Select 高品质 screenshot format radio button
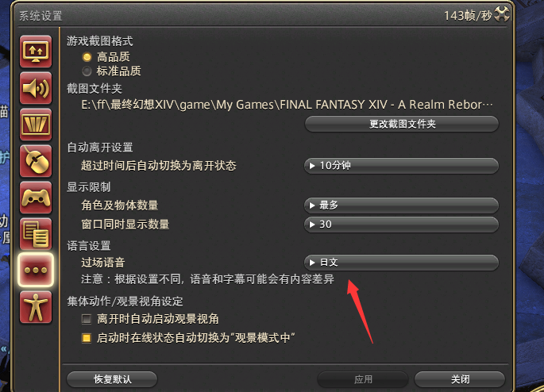Screen dimensions: 544x392 (x=87, y=57)
